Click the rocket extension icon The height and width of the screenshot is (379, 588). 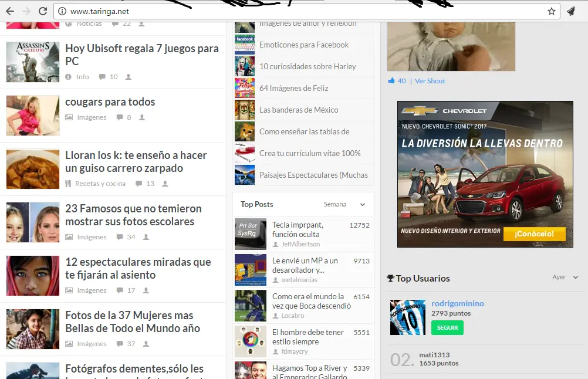(572, 11)
